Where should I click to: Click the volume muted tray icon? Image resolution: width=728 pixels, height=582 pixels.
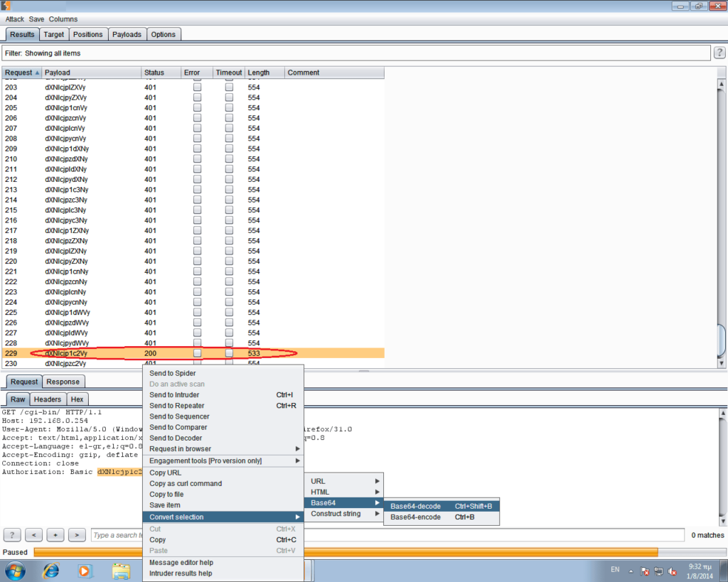tap(672, 571)
